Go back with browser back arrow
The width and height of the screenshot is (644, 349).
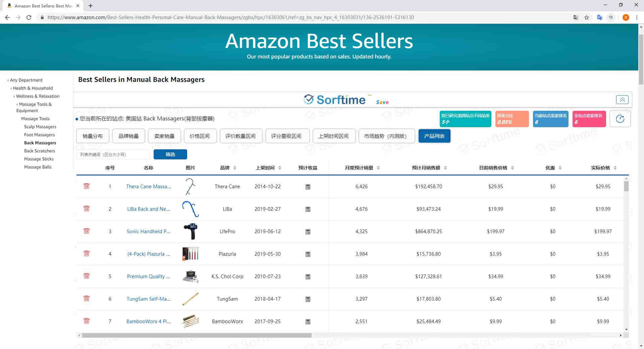point(7,17)
